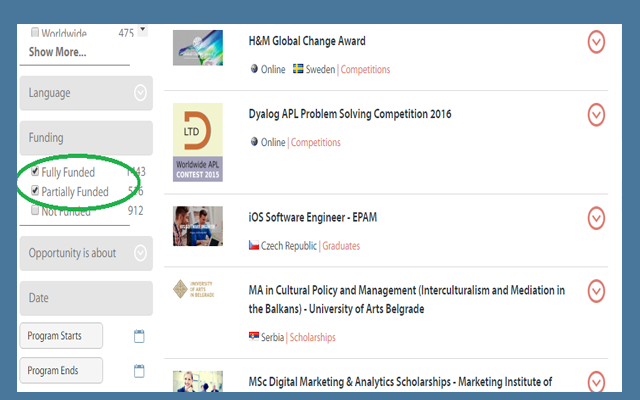The height and width of the screenshot is (400, 640).
Task: Expand the MSc Digital Marketing Scholarships entry
Action: tap(596, 382)
